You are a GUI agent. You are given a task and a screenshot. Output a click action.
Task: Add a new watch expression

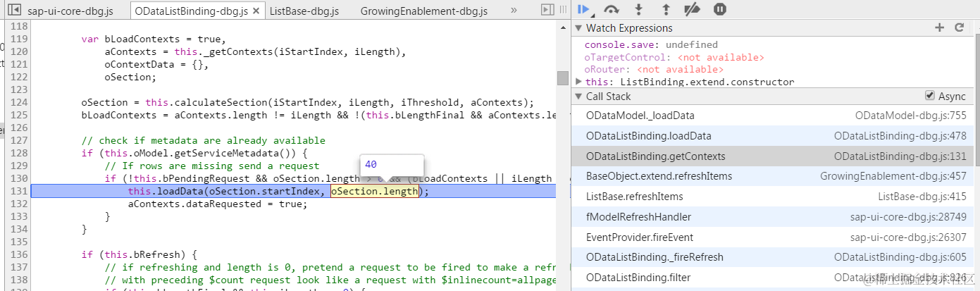tap(939, 27)
